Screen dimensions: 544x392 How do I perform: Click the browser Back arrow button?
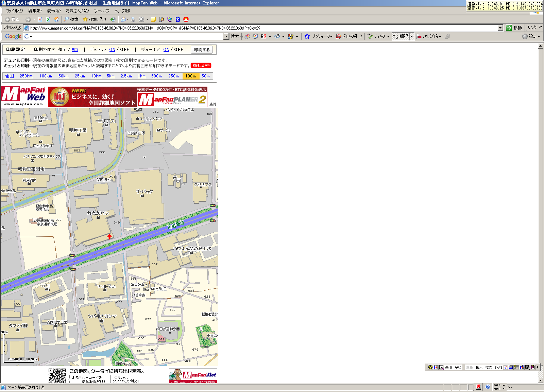[12, 19]
